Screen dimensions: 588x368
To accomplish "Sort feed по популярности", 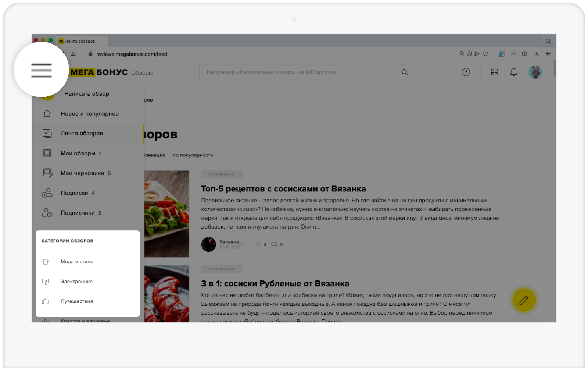I will tap(193, 155).
